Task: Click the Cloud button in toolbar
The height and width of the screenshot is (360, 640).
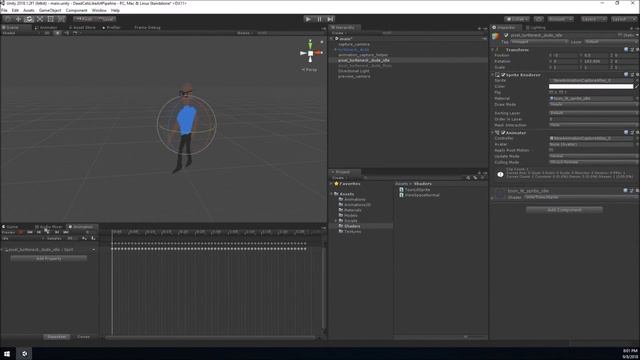Action: click(539, 19)
